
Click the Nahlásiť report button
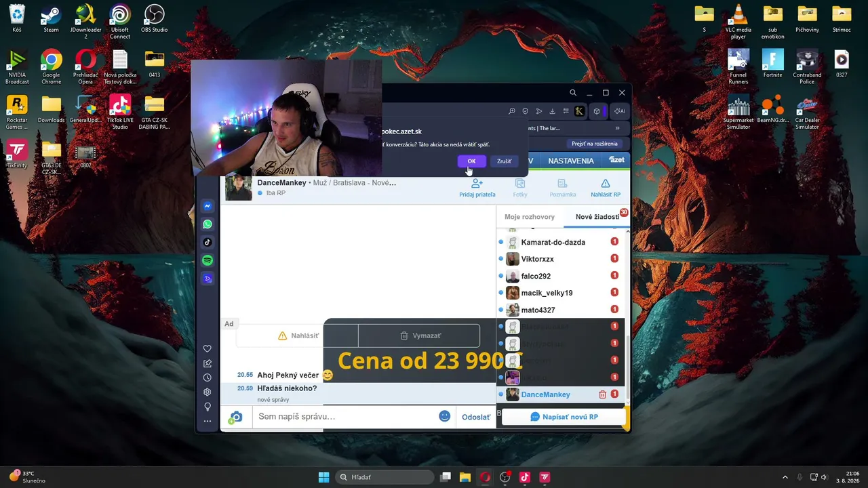click(298, 335)
